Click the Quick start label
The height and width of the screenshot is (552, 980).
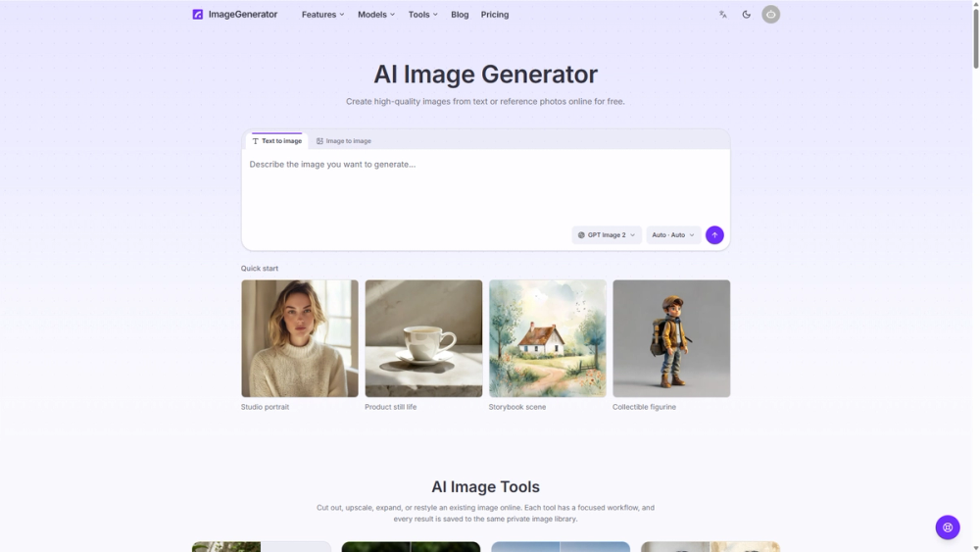pyautogui.click(x=260, y=269)
